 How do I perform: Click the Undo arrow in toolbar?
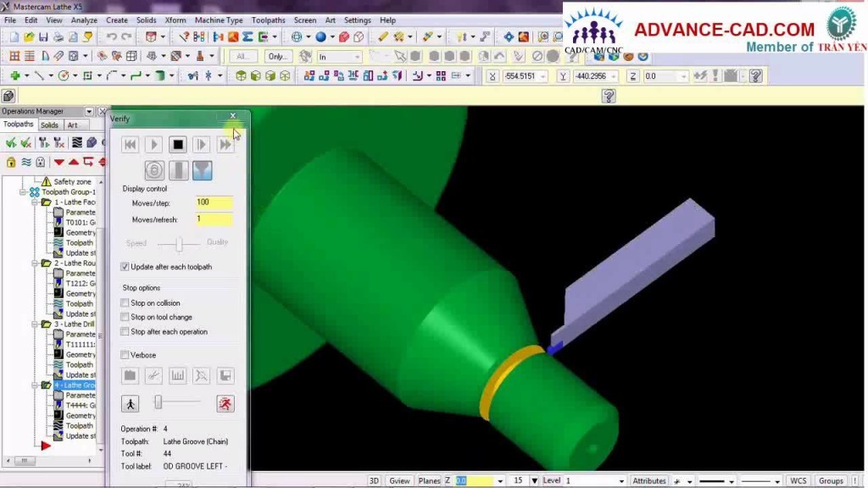(111, 37)
